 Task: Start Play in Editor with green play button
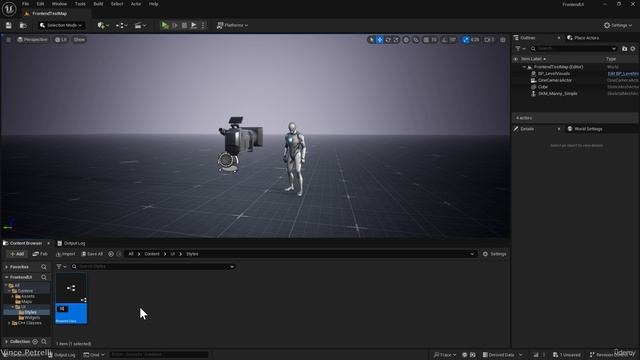[165, 25]
